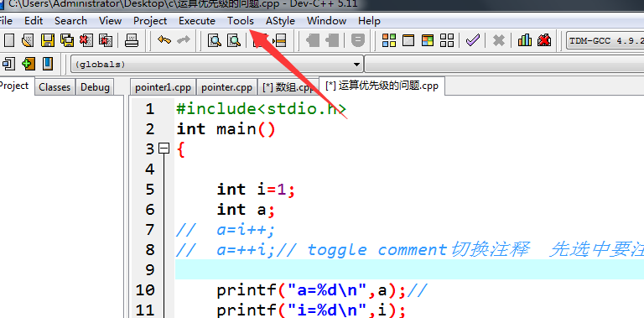
Task: Click the grayed Back navigation icon
Action: (313, 40)
